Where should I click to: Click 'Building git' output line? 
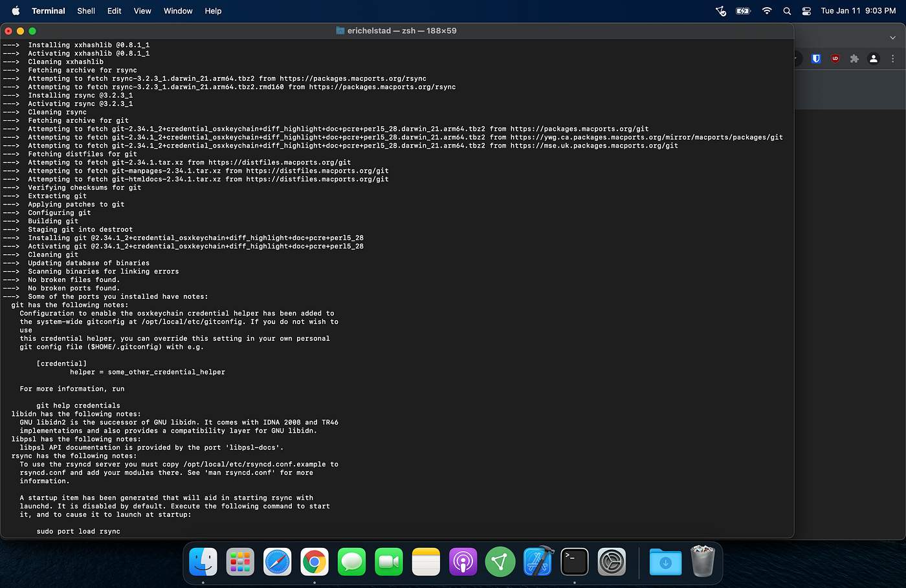click(53, 221)
